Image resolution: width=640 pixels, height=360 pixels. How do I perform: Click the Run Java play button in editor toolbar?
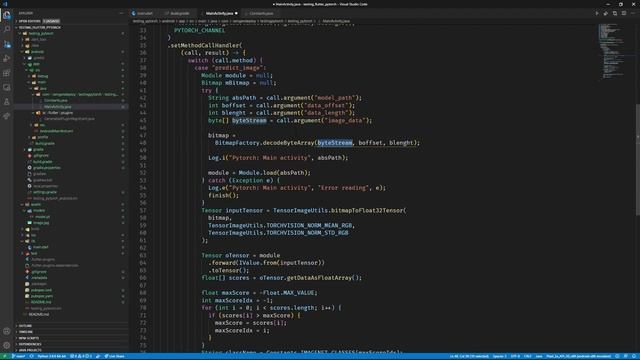[597, 13]
